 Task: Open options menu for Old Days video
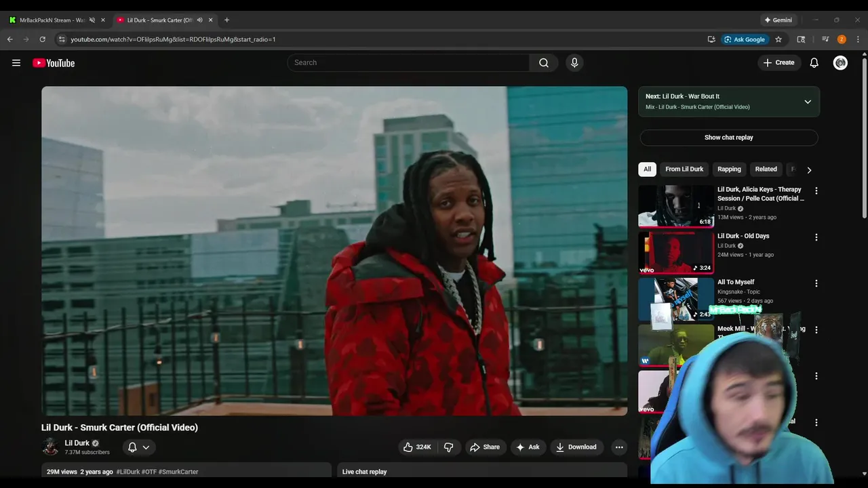[816, 237]
